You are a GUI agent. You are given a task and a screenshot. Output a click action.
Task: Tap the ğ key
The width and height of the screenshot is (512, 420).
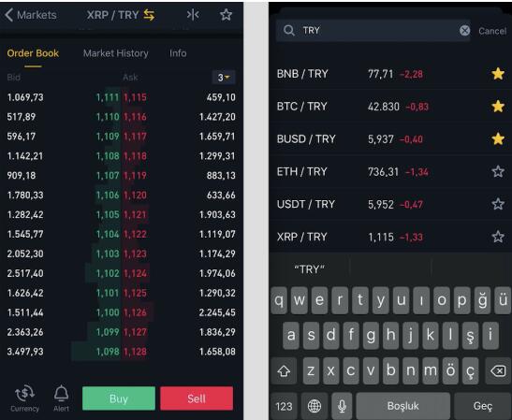pos(482,300)
